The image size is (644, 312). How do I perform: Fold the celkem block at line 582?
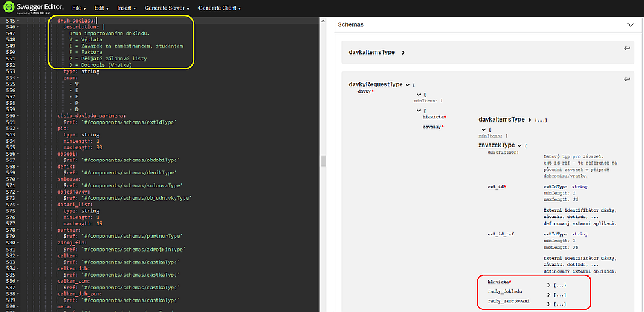click(18, 255)
